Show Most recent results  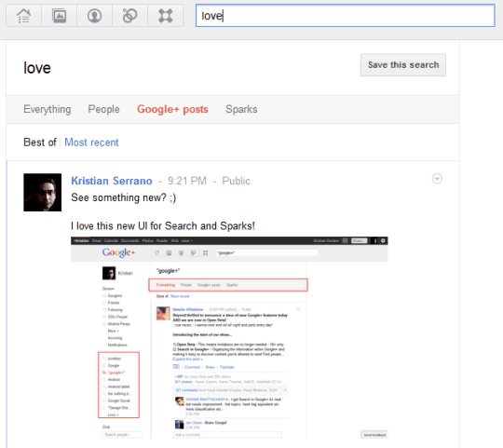91,143
